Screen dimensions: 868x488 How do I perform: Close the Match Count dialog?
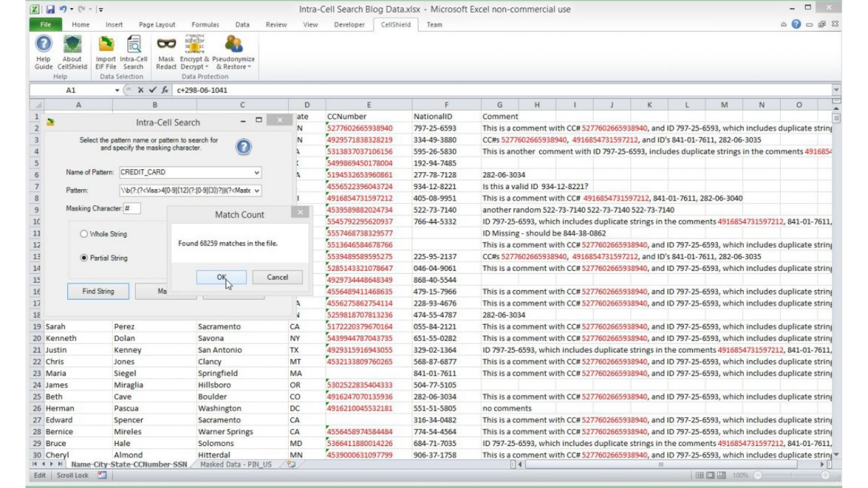[300, 213]
